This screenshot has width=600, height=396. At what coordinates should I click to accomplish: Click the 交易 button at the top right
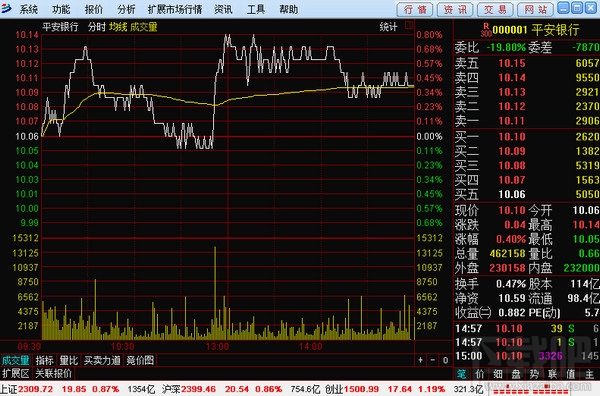point(495,9)
